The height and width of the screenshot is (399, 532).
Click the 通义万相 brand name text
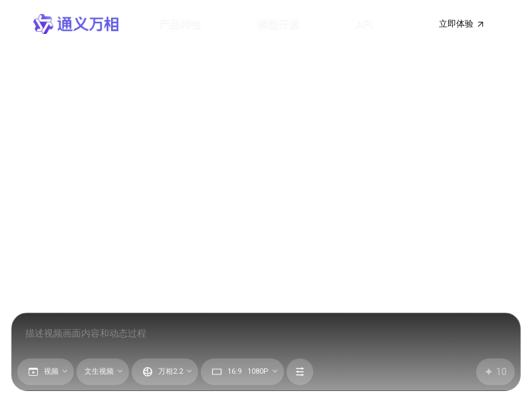pyautogui.click(x=88, y=25)
